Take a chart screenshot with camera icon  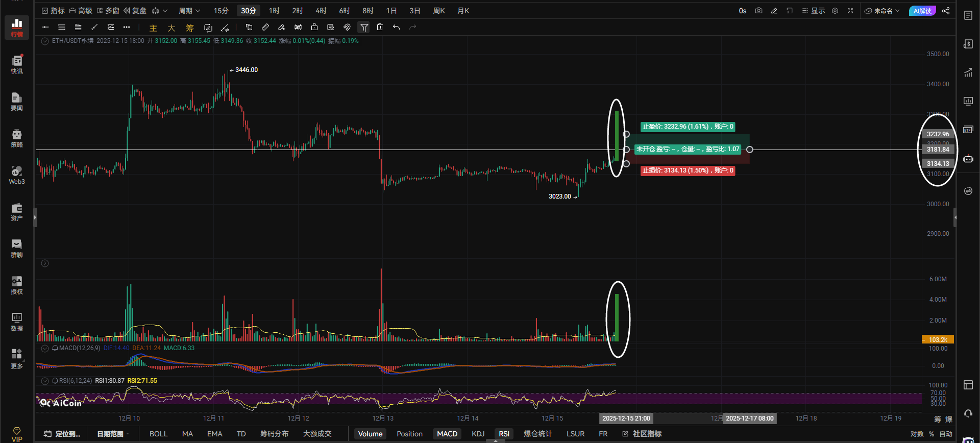[758, 11]
